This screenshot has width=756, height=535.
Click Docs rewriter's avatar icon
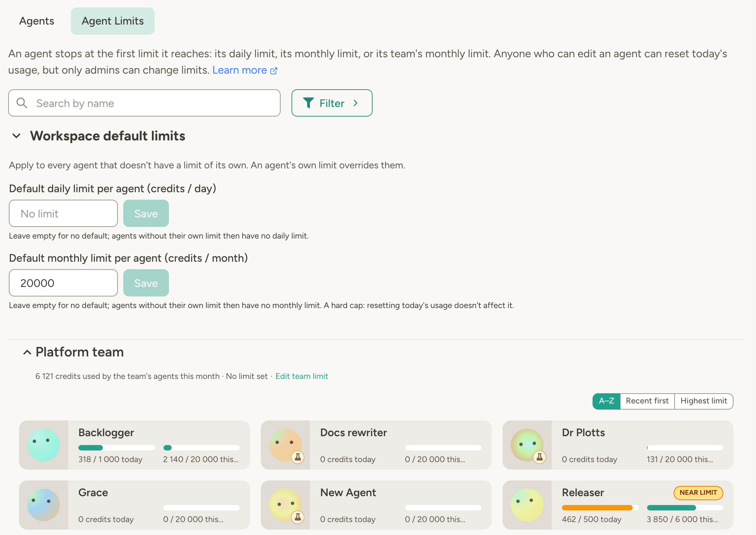(x=285, y=445)
